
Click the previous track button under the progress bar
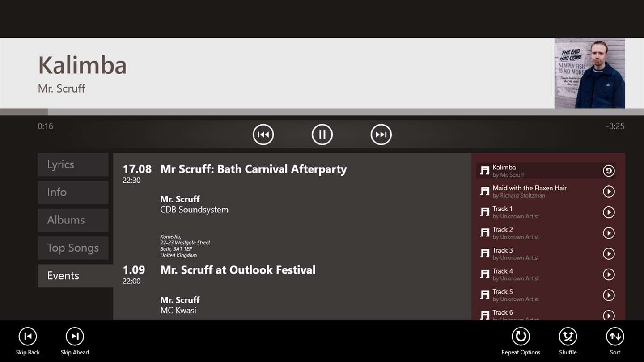click(x=263, y=135)
